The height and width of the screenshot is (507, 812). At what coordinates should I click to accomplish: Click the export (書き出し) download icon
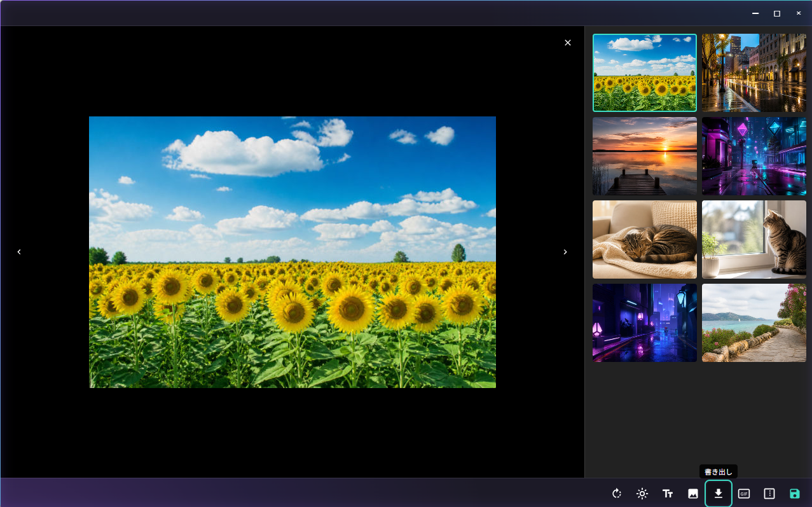point(719,494)
